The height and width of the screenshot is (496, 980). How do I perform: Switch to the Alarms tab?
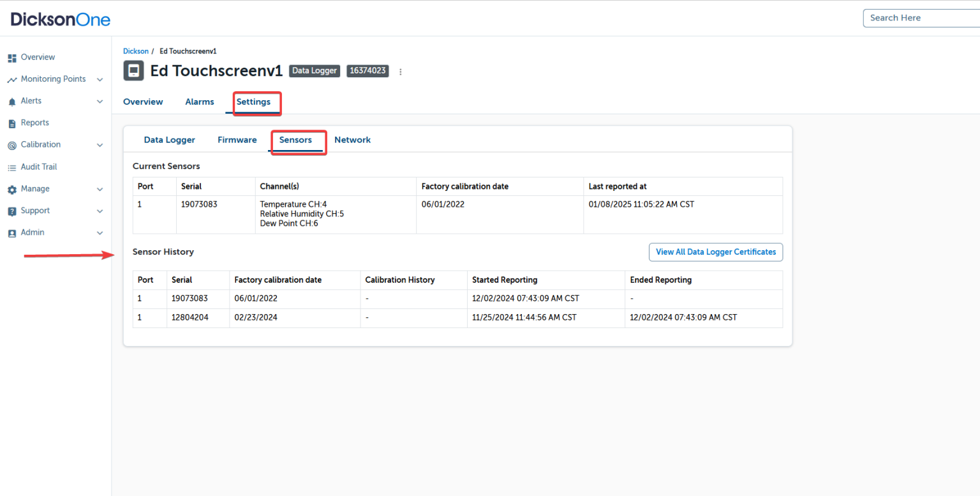coord(199,101)
